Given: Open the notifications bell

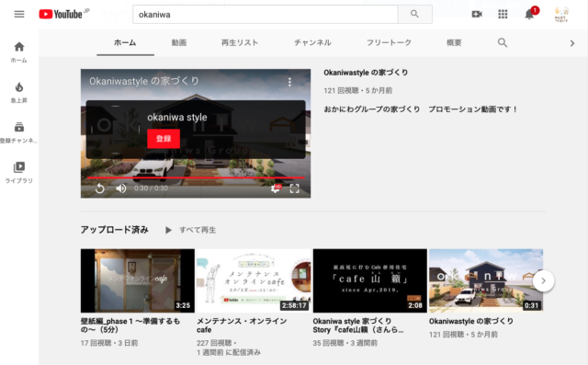Looking at the screenshot, I should click(x=529, y=15).
